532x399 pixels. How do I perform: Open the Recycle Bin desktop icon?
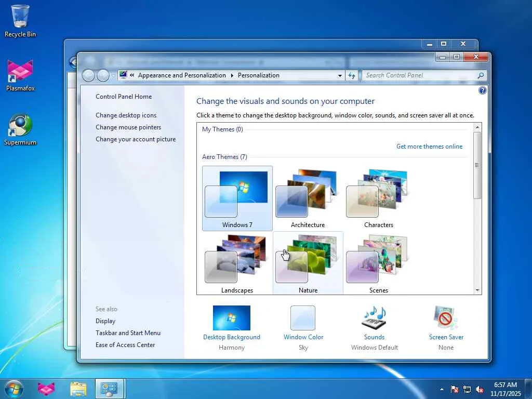tap(20, 21)
